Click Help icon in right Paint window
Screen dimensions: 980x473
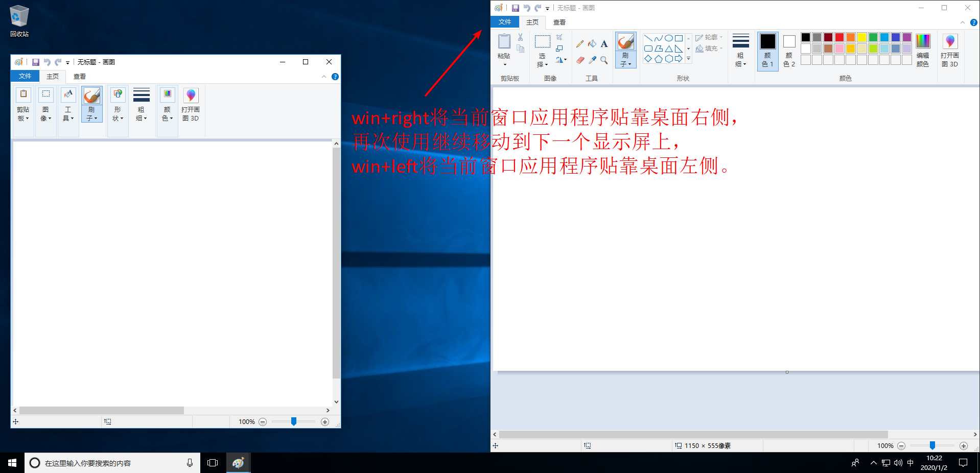(x=974, y=22)
